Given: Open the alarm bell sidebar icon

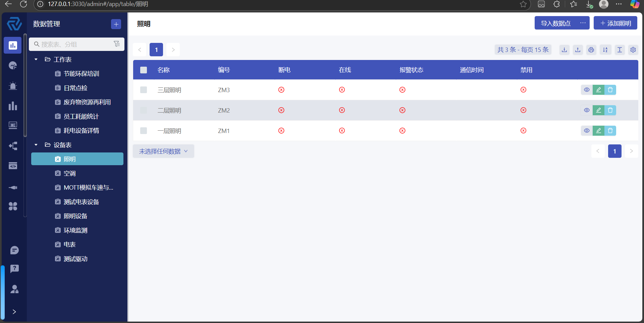Looking at the screenshot, I should click(13, 86).
